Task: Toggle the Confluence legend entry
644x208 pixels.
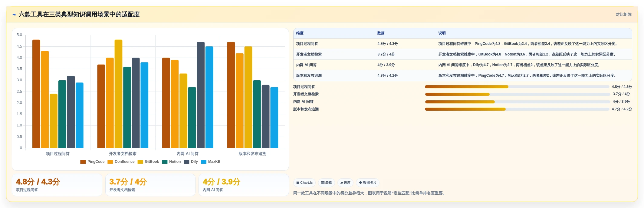Action: 121,162
